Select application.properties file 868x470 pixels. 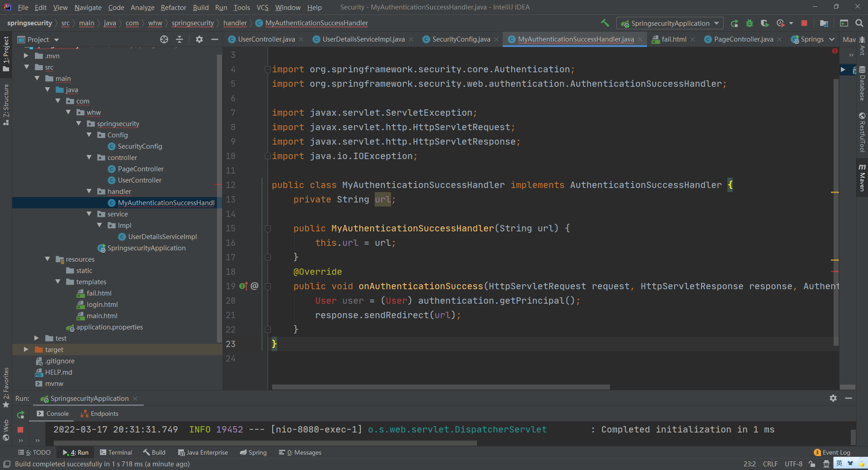(109, 327)
